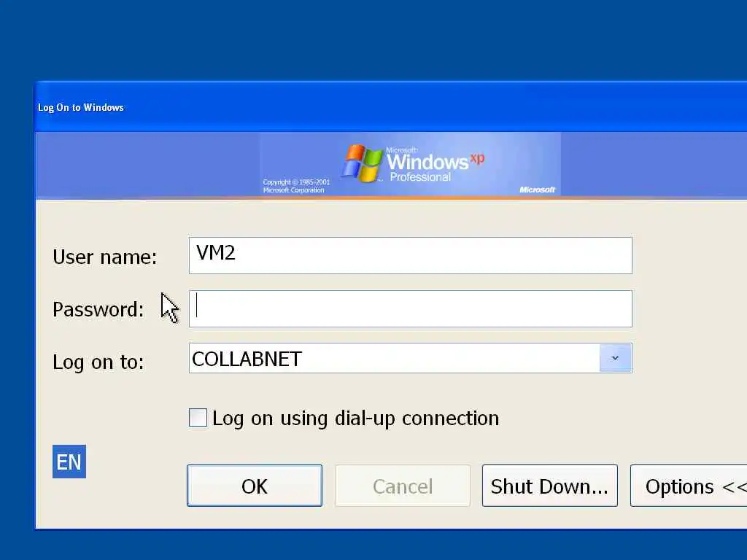Click the Log on using dial-up connection label
The height and width of the screenshot is (560, 747).
355,419
